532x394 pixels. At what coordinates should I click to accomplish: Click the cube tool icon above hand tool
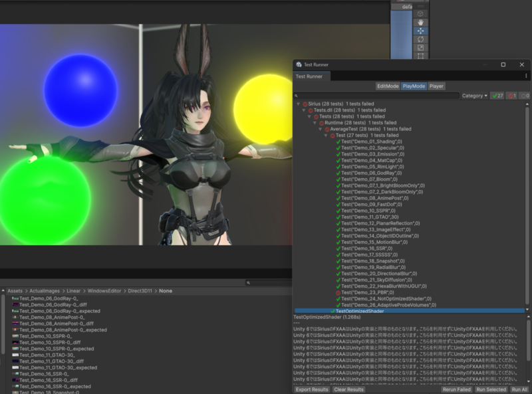(420, 14)
